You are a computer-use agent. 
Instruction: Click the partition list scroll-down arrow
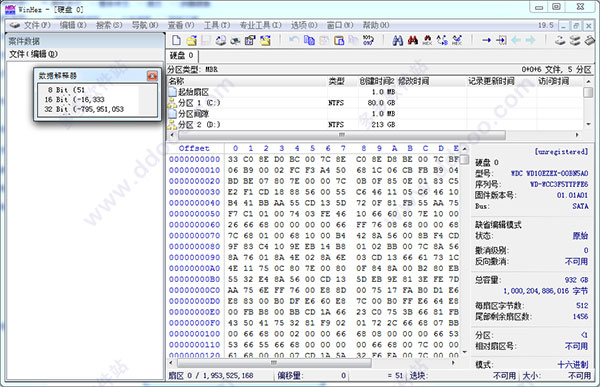pyautogui.click(x=588, y=124)
